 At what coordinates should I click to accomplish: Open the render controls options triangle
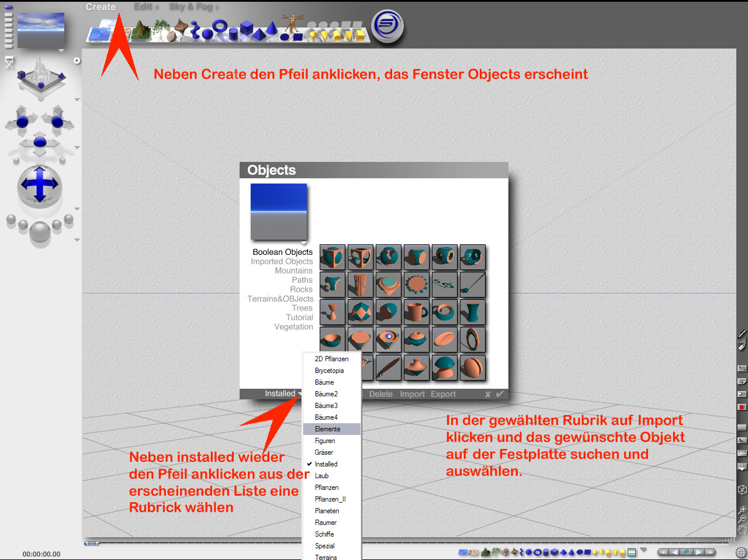[77, 240]
